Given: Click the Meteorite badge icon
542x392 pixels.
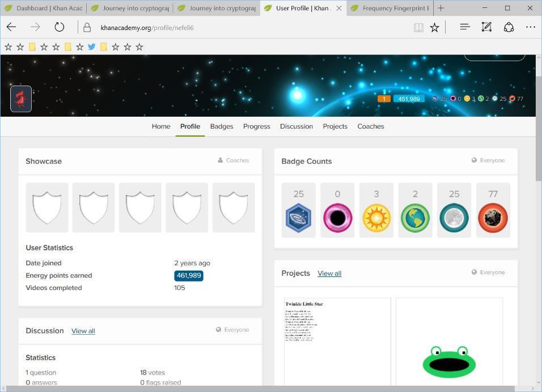Looking at the screenshot, I should click(493, 218).
